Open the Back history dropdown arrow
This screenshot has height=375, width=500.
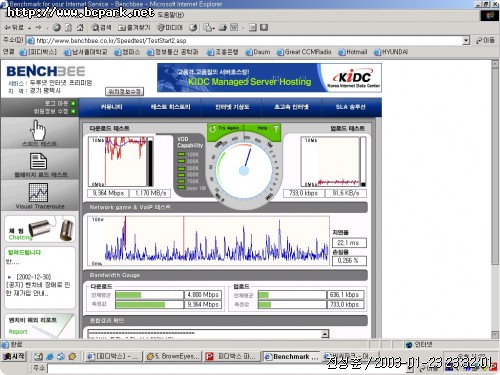point(29,28)
